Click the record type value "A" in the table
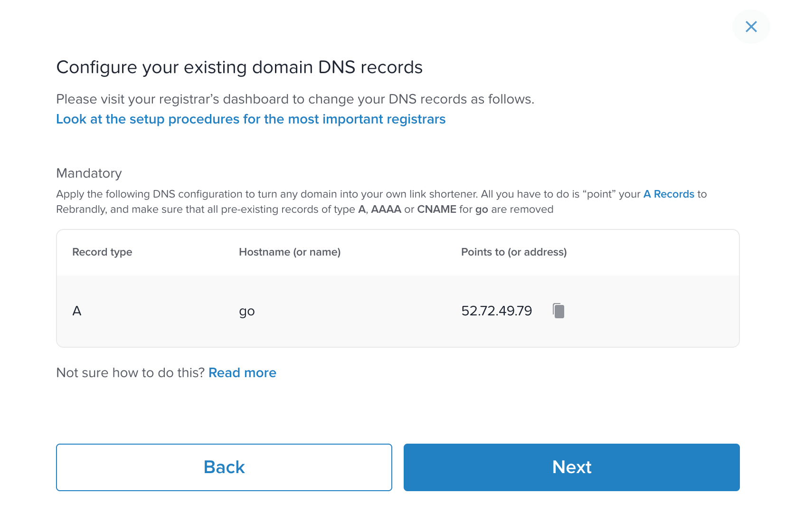This screenshot has width=795, height=532. [x=77, y=311]
